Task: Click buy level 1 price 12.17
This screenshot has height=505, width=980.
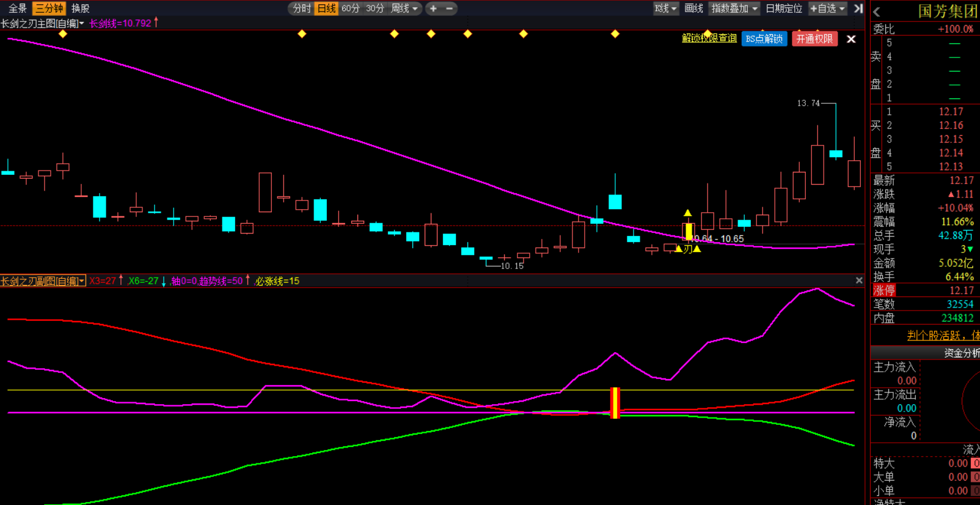Action: [951, 112]
